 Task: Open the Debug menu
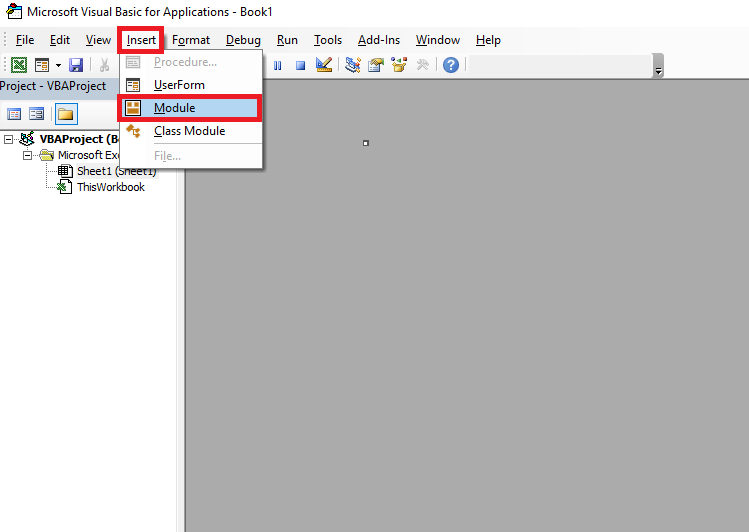(x=243, y=40)
